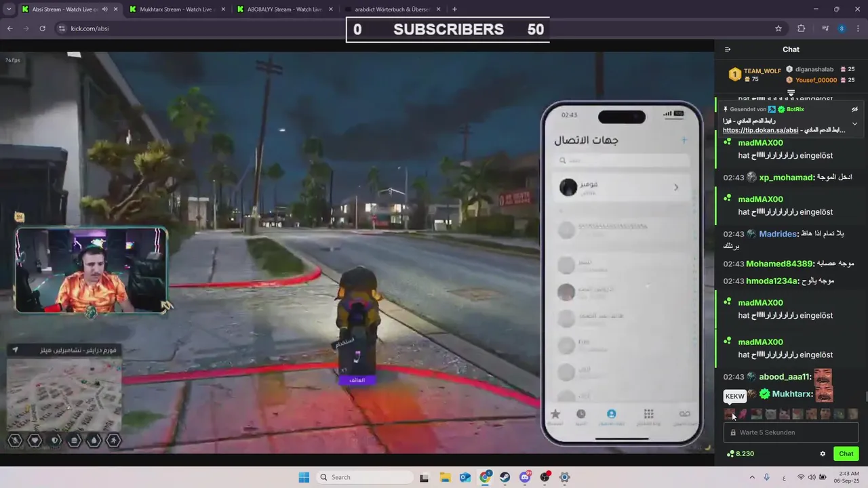
Task: Open channel points balance 8.230
Action: (x=740, y=454)
